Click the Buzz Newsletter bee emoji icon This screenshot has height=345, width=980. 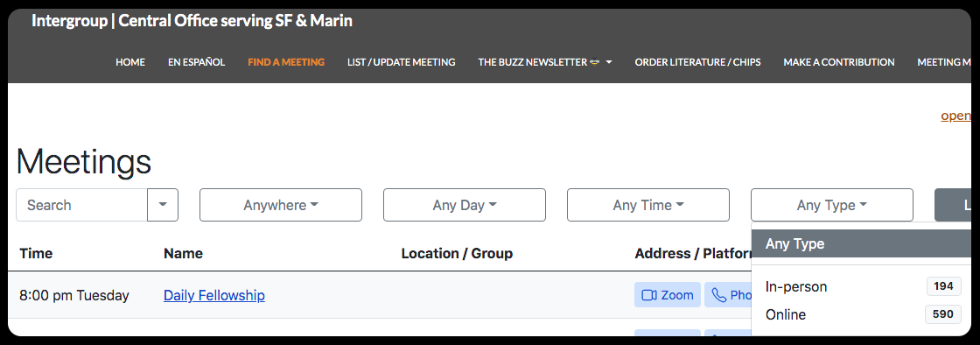pos(595,62)
